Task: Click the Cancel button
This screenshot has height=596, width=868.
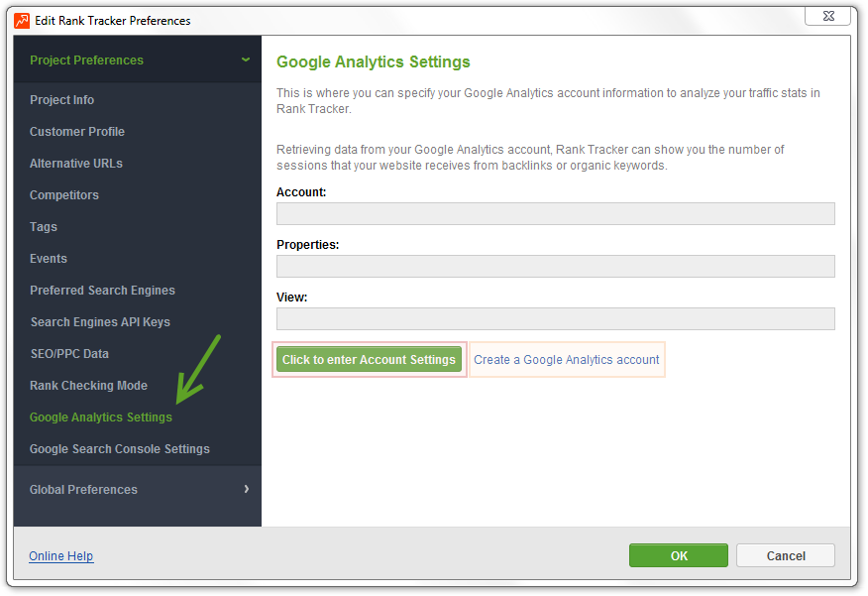Action: coord(786,555)
